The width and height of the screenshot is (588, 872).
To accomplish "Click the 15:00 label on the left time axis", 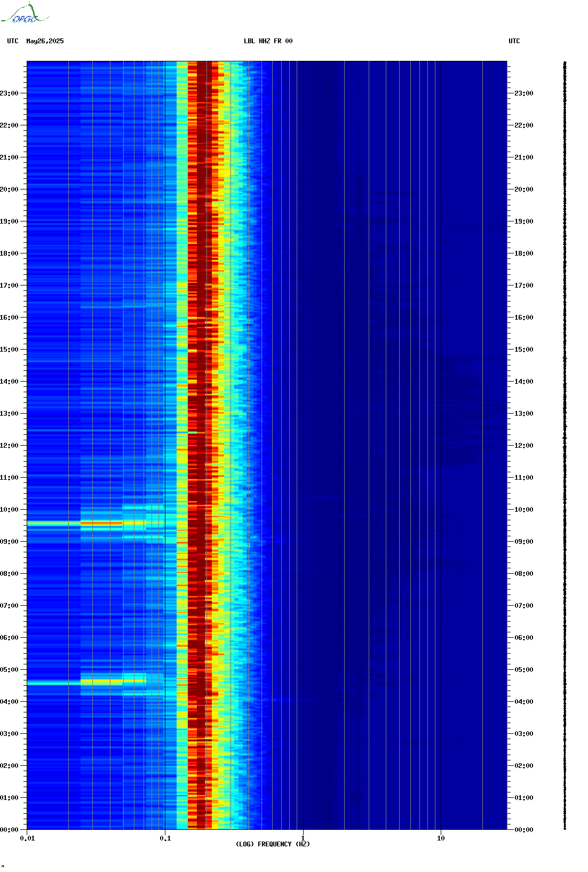I will [9, 350].
